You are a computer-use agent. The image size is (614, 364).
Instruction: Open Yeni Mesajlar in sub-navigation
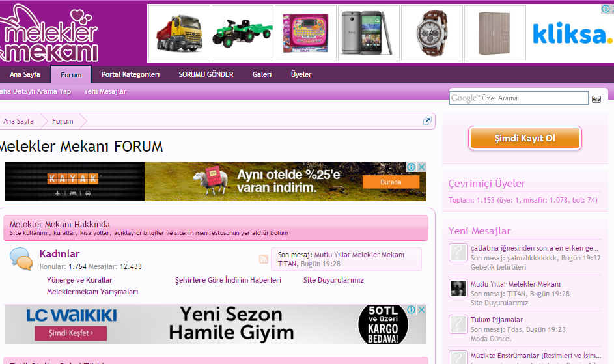[105, 91]
